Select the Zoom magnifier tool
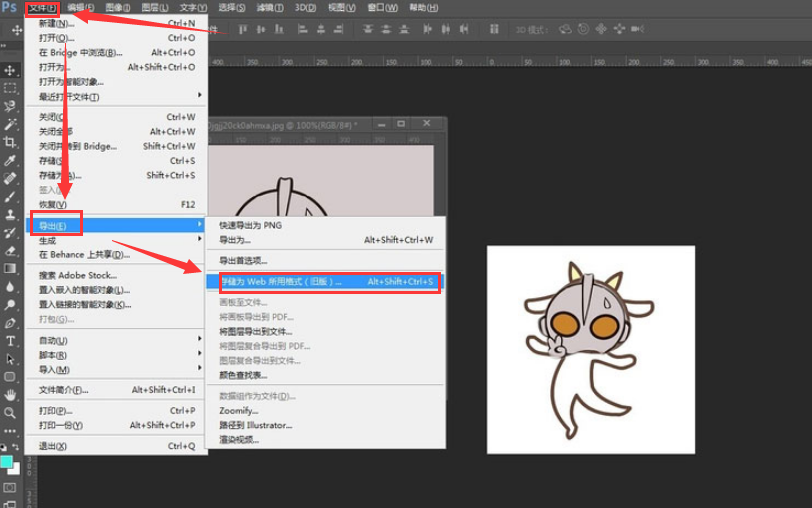 [x=11, y=413]
